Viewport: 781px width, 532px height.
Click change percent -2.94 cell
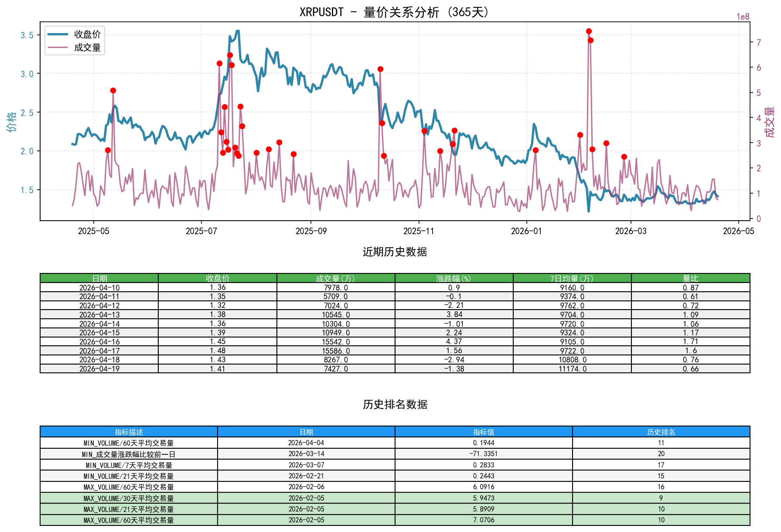pyautogui.click(x=454, y=360)
